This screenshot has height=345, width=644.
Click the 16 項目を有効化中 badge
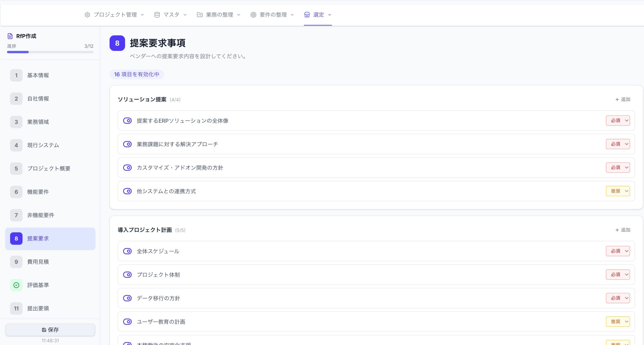[x=137, y=74]
